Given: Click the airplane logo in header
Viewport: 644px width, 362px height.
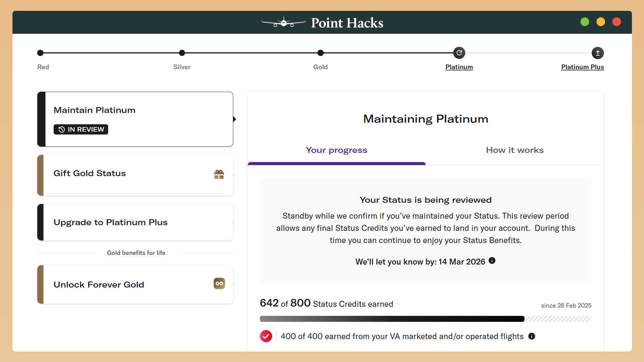Looking at the screenshot, I should pyautogui.click(x=283, y=23).
